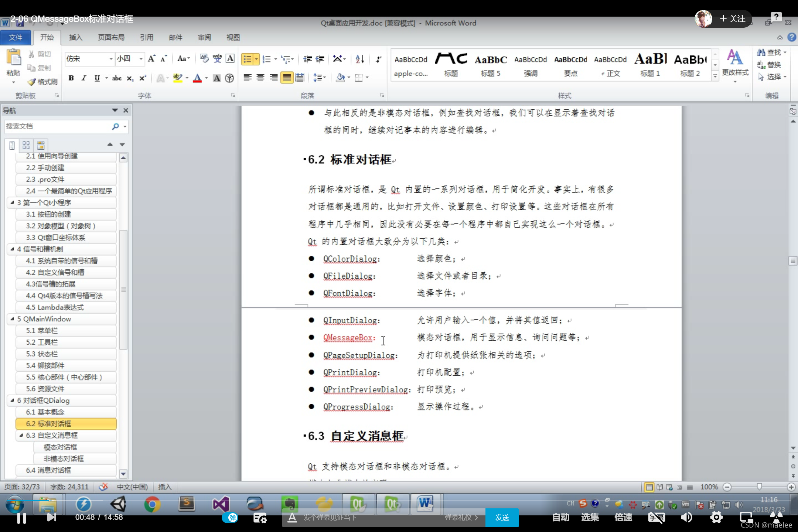Toggle Superscript formatting
This screenshot has height=532, width=798.
143,78
